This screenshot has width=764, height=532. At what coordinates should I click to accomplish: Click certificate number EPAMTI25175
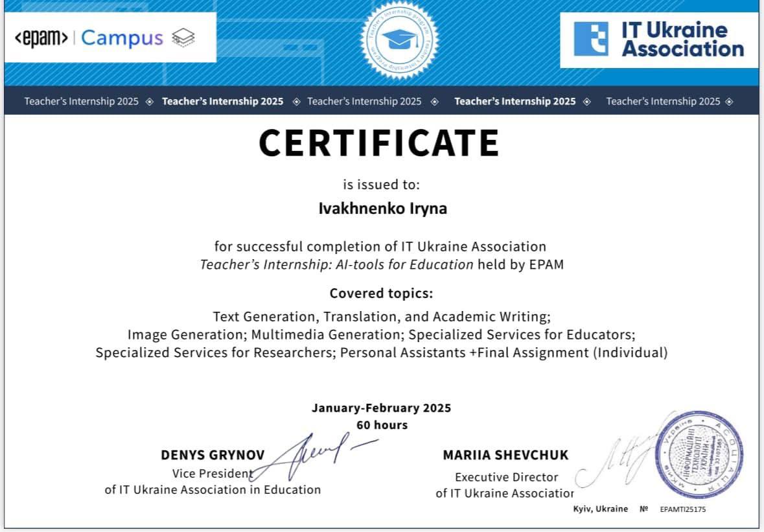tap(682, 509)
